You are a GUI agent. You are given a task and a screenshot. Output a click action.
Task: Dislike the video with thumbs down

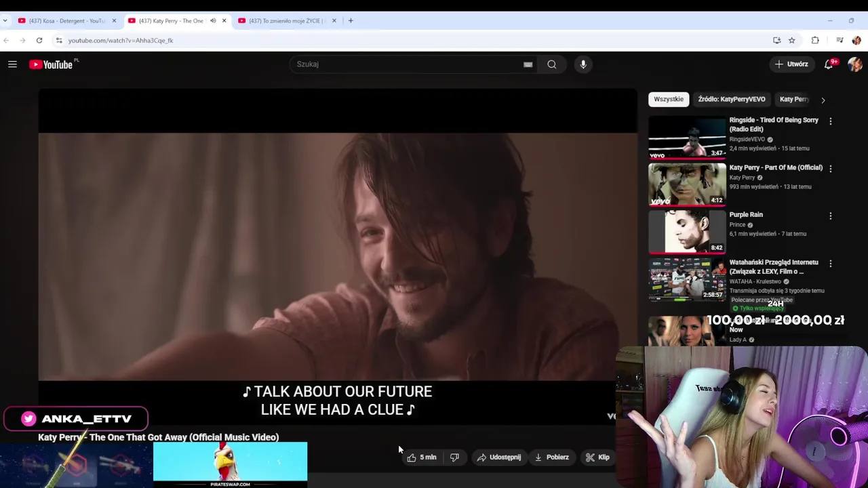coord(454,457)
